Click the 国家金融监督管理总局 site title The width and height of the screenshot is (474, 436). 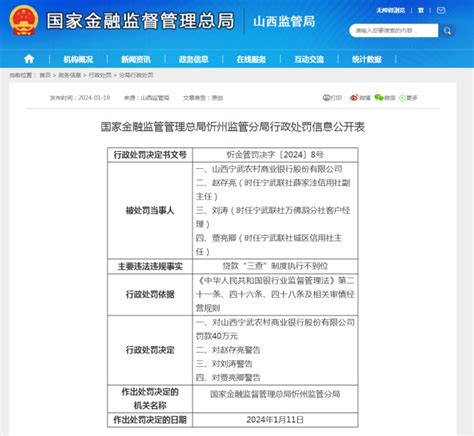pyautogui.click(x=140, y=21)
